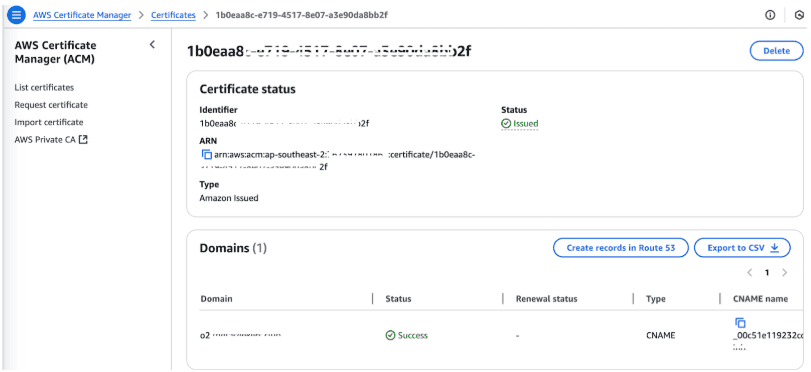Collapse the ACM side navigation panel
This screenshot has height=372, width=811.
pos(152,44)
